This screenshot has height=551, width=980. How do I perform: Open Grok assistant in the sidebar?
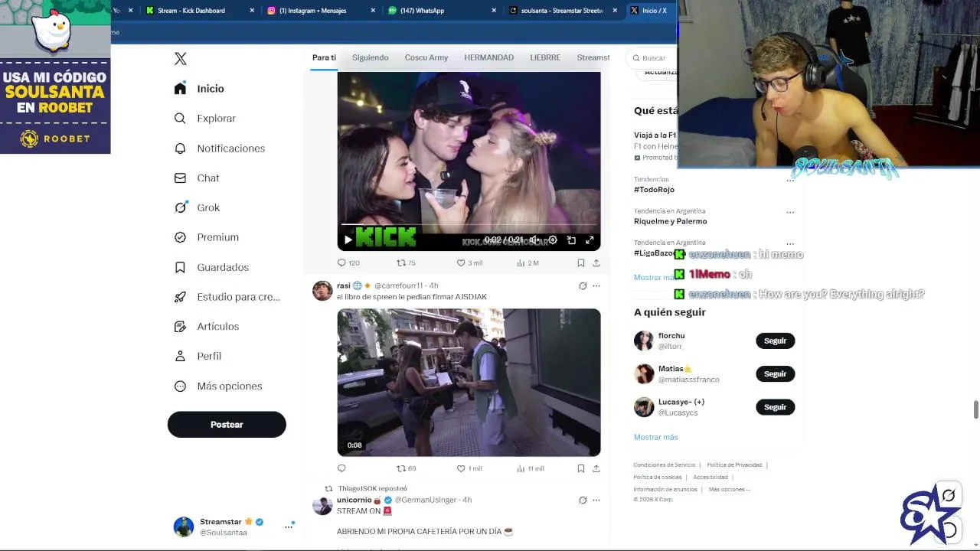[197, 207]
